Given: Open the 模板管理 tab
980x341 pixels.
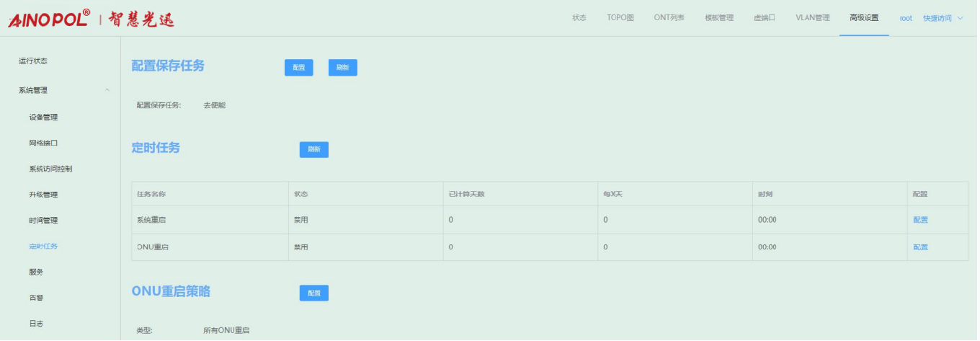Looking at the screenshot, I should tap(718, 18).
